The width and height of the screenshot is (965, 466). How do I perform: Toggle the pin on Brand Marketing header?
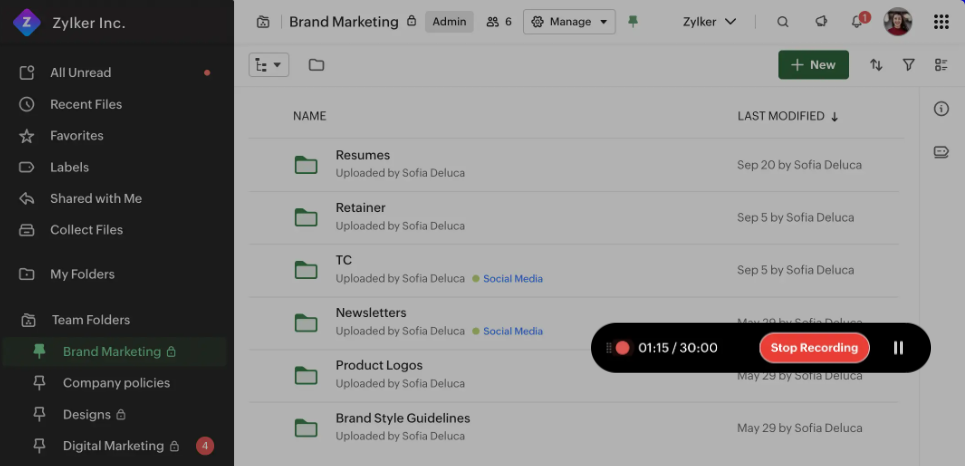point(632,22)
